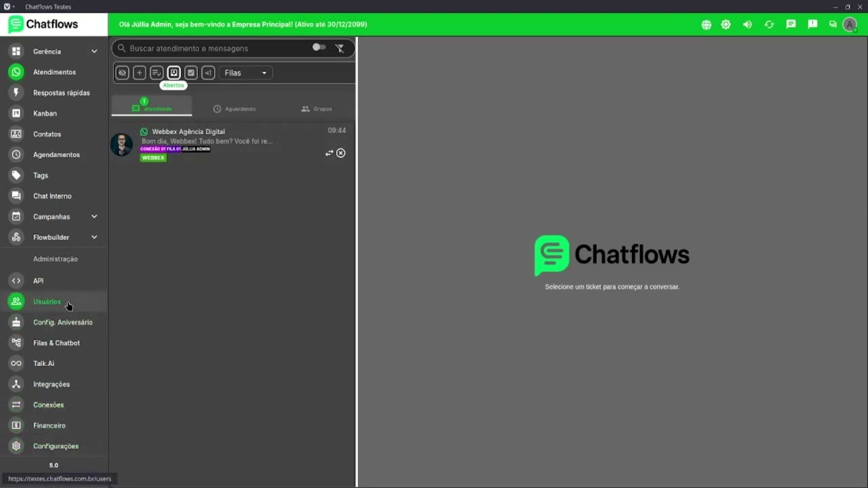Toggle the brightness theme icon in header
The width and height of the screenshot is (868, 488).
click(726, 24)
